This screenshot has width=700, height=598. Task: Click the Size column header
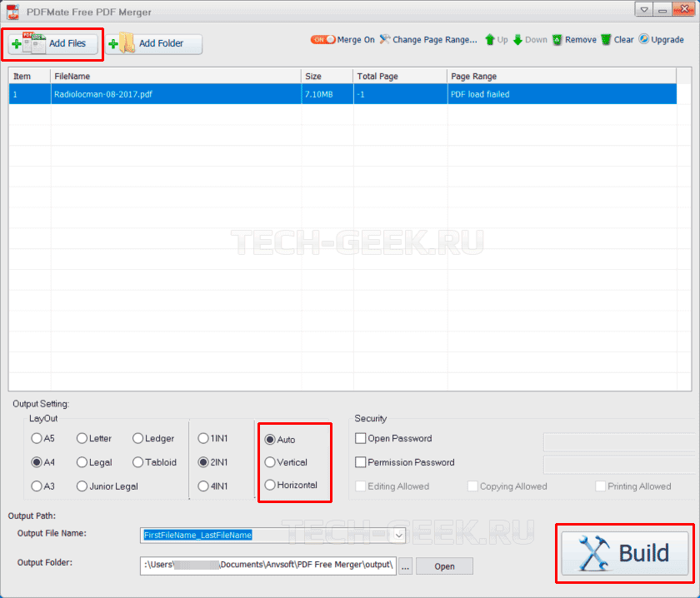(x=327, y=77)
